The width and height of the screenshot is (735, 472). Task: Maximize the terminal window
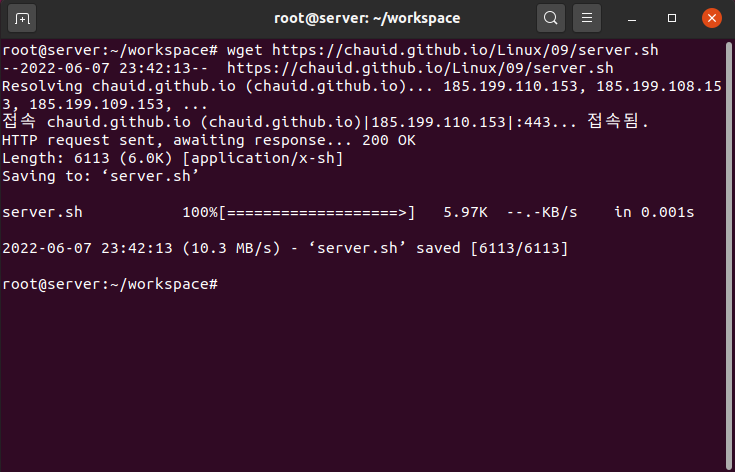672,18
